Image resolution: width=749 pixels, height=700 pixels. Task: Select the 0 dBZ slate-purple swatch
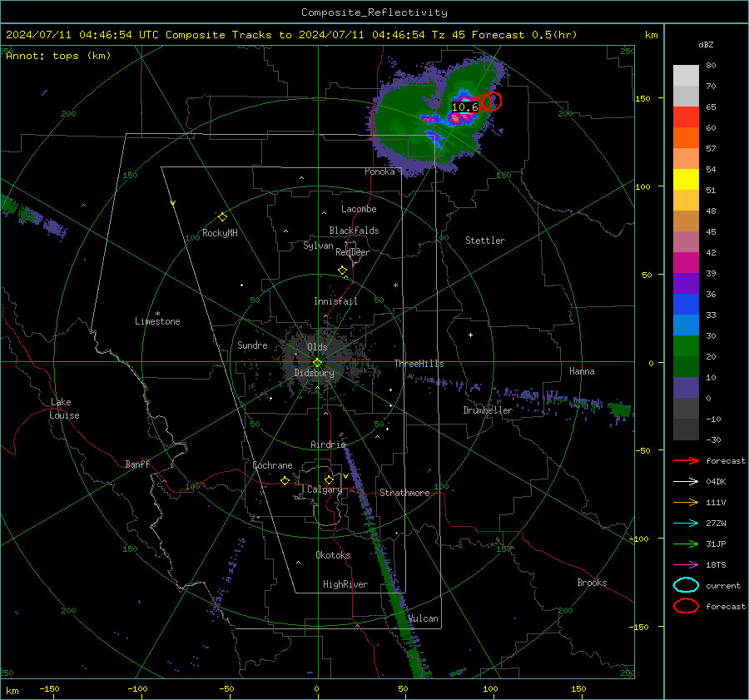point(686,387)
